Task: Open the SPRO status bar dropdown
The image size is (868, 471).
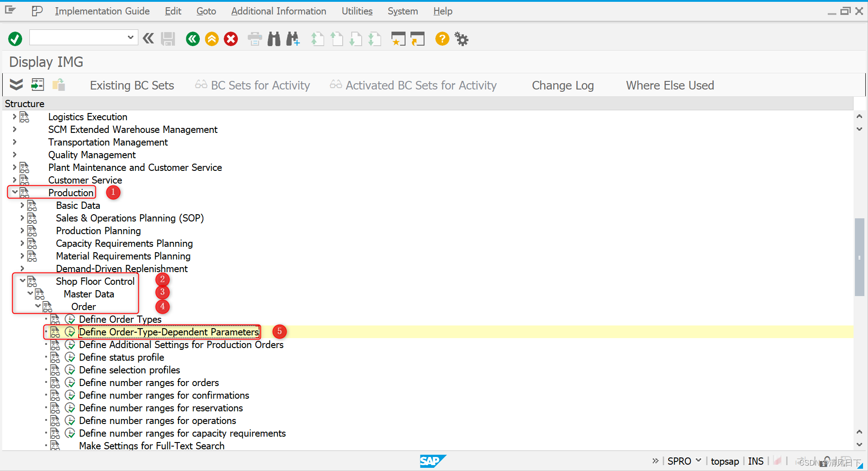Action: point(698,460)
